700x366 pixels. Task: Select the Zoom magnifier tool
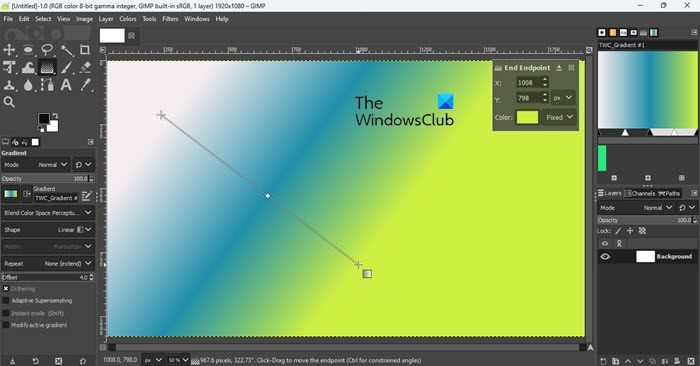(x=9, y=102)
